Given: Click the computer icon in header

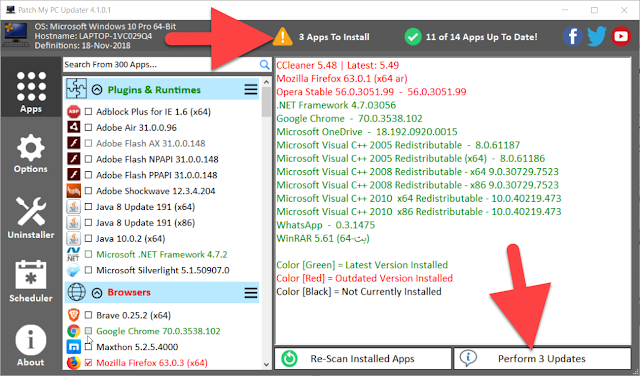Looking at the screenshot, I should 16,35.
